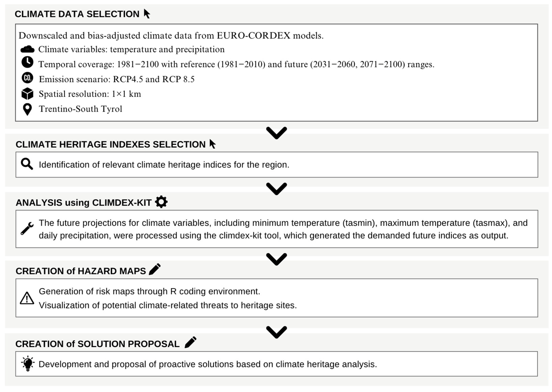This screenshot has width=552, height=392.
Task: Click the gear icon beside CLIMDEX-KIT
Action: click(161, 202)
